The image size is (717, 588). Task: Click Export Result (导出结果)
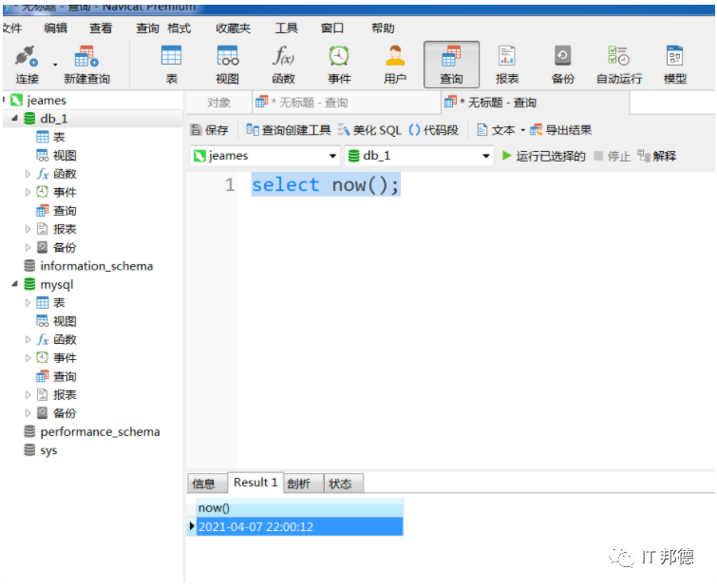coord(560,130)
